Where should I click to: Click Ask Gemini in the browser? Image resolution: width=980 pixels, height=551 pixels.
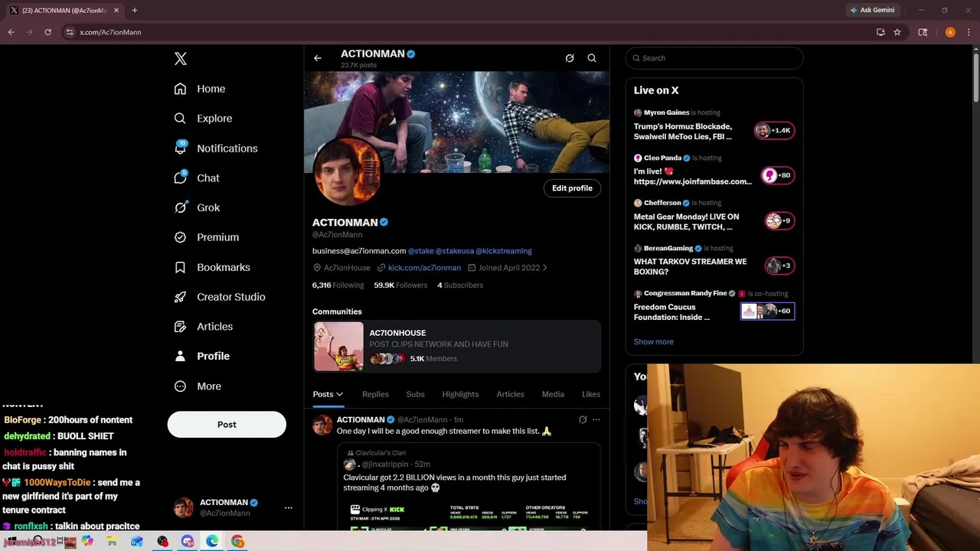(x=872, y=10)
